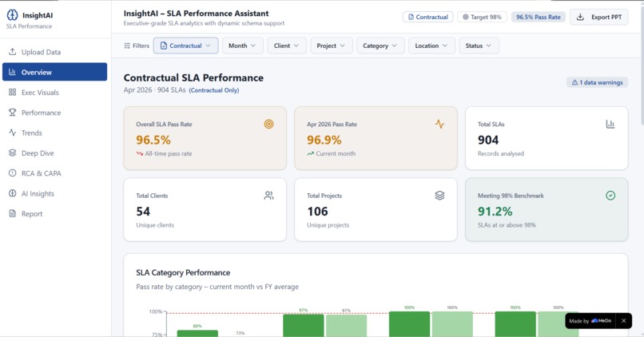Open the Contractual filter dropdown

[185, 46]
